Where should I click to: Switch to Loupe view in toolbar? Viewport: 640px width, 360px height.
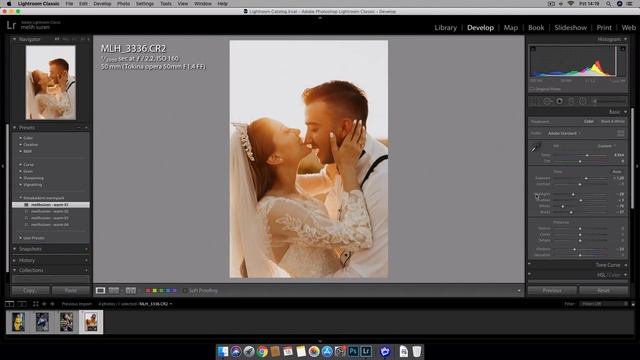pyautogui.click(x=100, y=291)
